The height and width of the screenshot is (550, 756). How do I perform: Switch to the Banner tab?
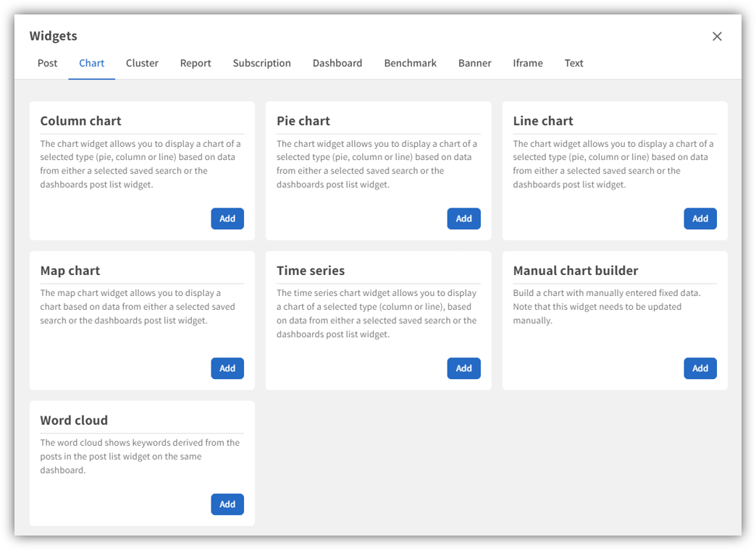(475, 63)
